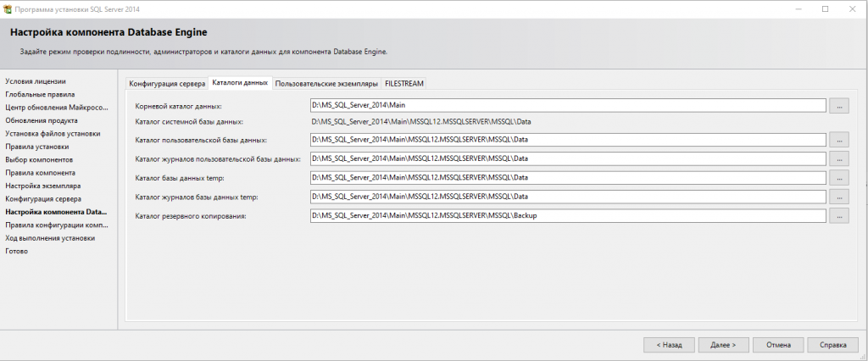868x361 pixels.
Task: Click the Каталог базы данных temp path field
Action: pos(568,178)
